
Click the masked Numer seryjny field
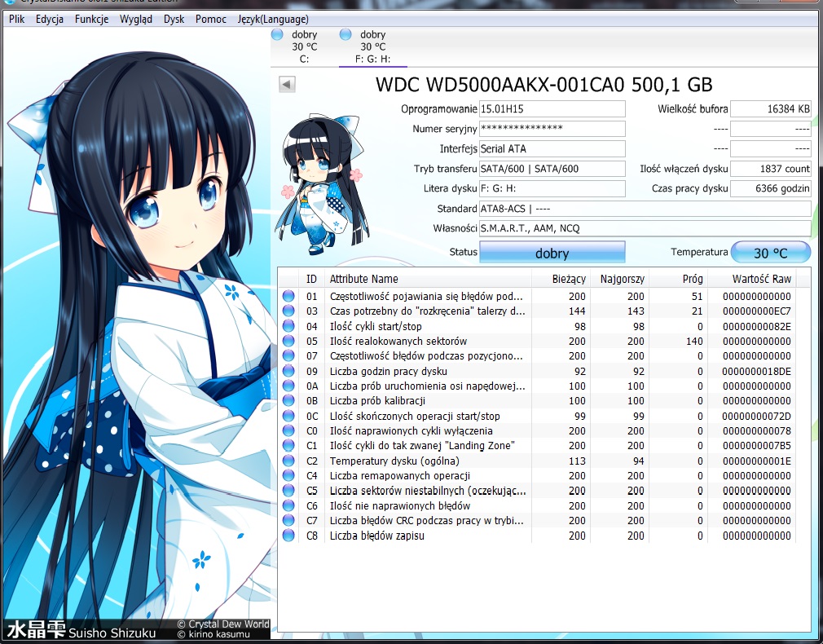pyautogui.click(x=552, y=129)
